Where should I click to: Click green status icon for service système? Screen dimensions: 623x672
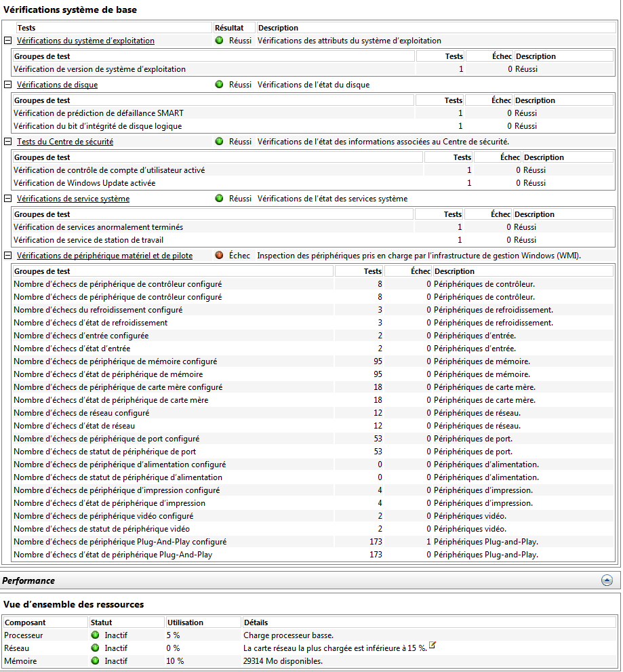[x=220, y=199]
